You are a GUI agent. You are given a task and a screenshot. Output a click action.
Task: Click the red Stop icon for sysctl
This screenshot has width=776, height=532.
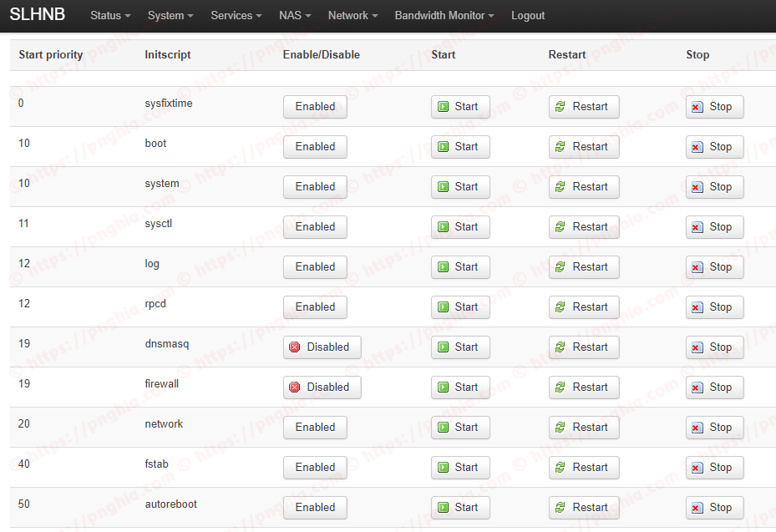[697, 227]
